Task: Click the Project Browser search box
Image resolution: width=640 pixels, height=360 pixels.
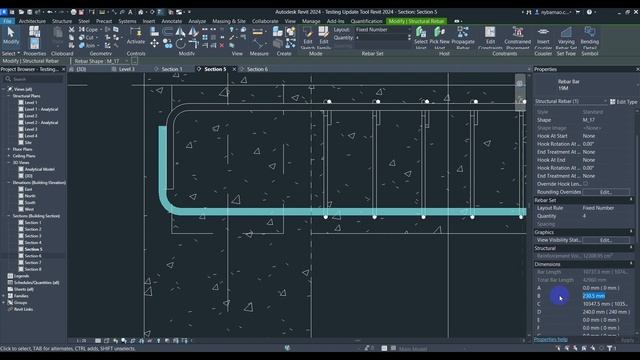Action: point(34,79)
